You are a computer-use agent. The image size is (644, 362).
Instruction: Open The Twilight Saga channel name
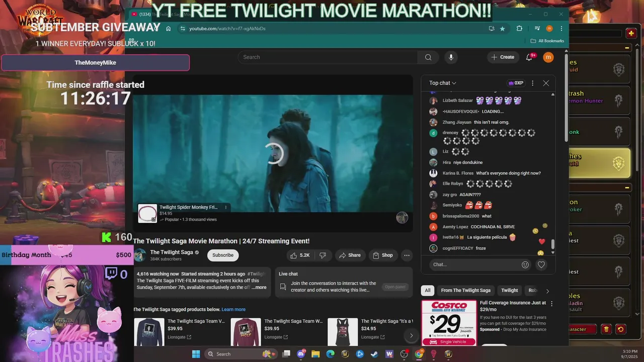point(172,252)
